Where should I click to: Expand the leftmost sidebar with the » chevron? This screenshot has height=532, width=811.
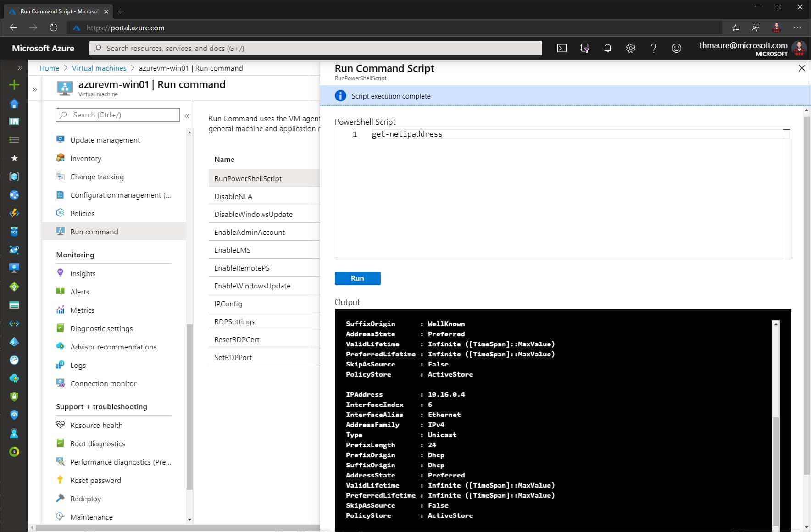(19, 67)
